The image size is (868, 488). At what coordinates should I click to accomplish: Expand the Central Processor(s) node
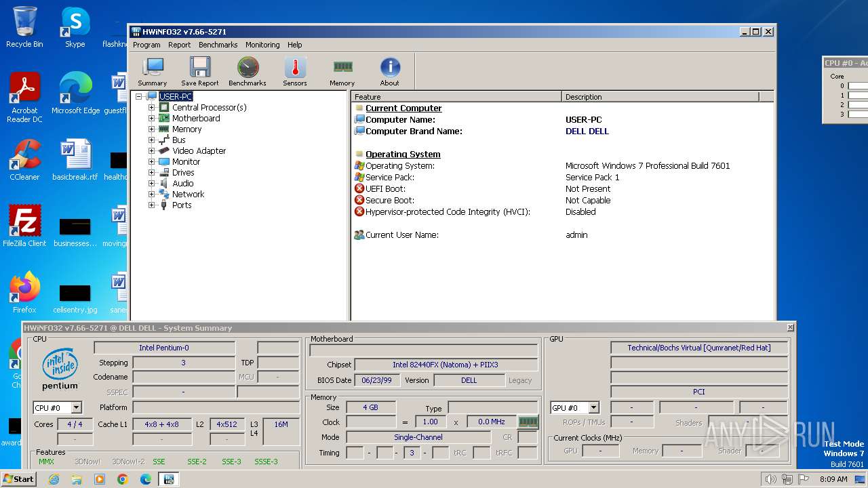tap(152, 107)
